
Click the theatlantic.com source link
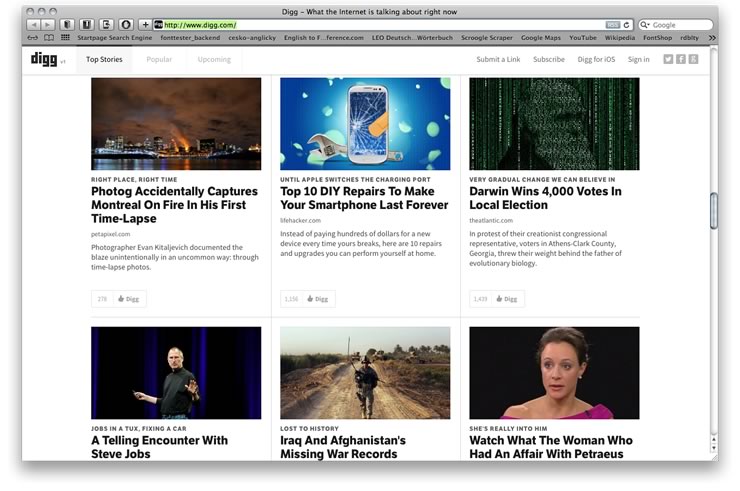click(491, 220)
